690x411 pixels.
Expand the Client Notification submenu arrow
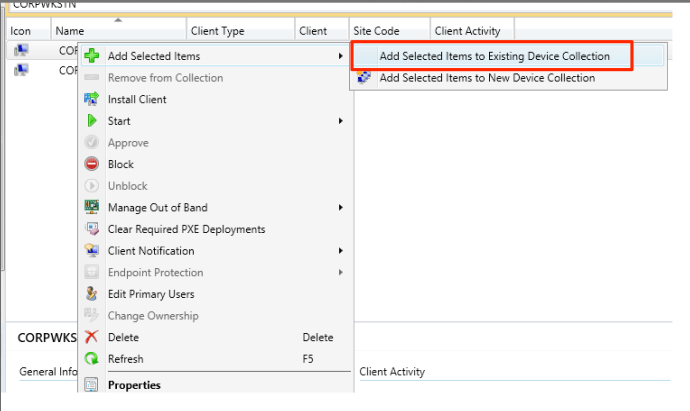point(341,250)
